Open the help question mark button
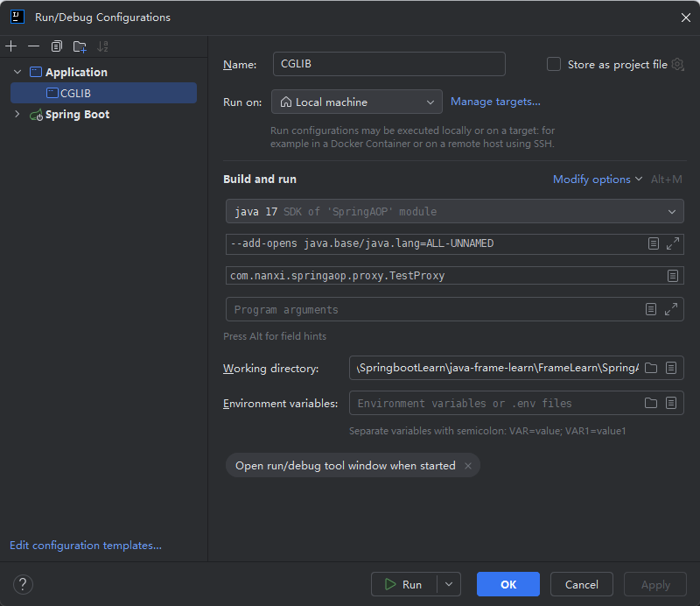 tap(24, 584)
